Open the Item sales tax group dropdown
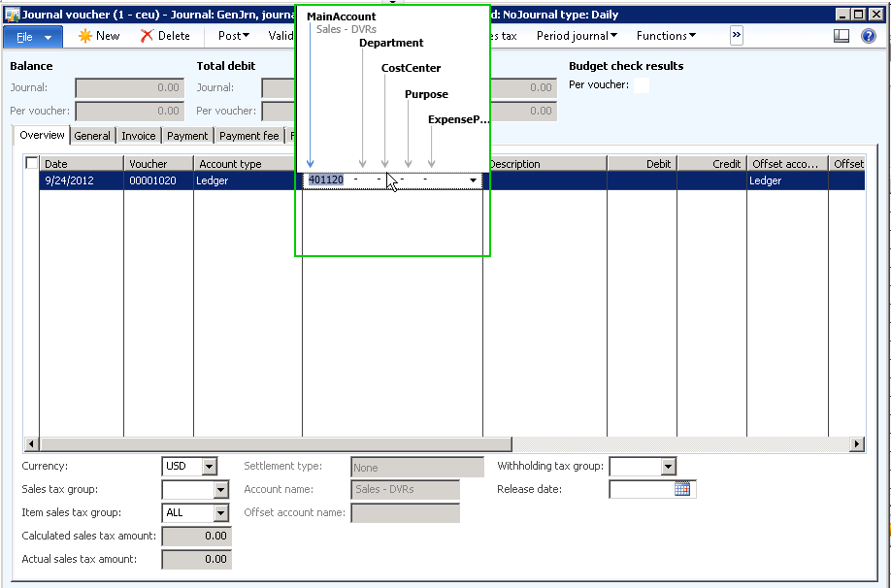The width and height of the screenshot is (891, 588). [220, 513]
